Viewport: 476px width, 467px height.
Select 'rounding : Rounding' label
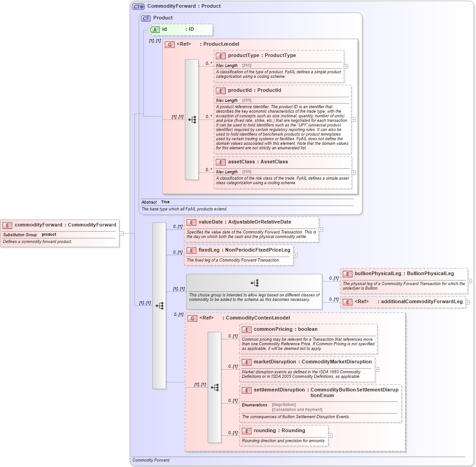tap(280, 430)
